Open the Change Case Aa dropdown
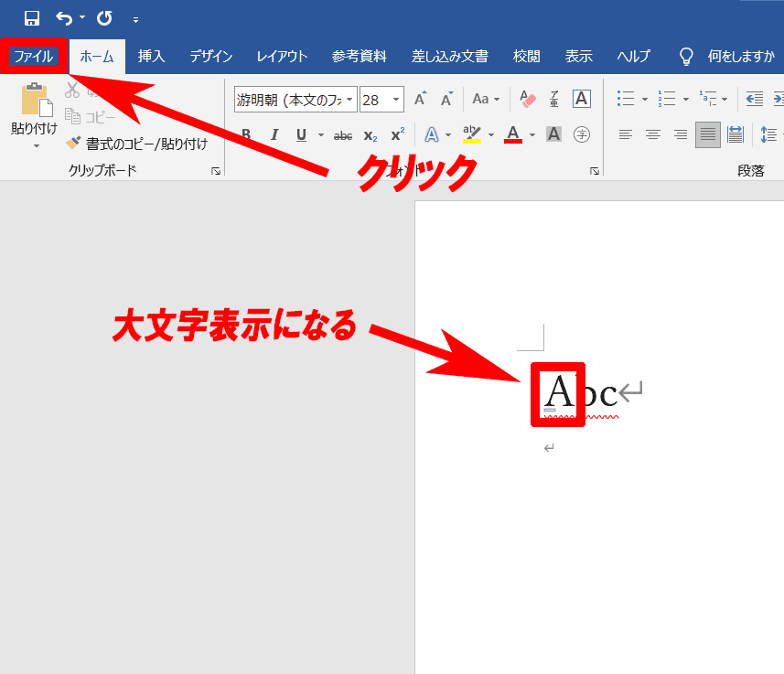This screenshot has width=784, height=674. click(486, 99)
